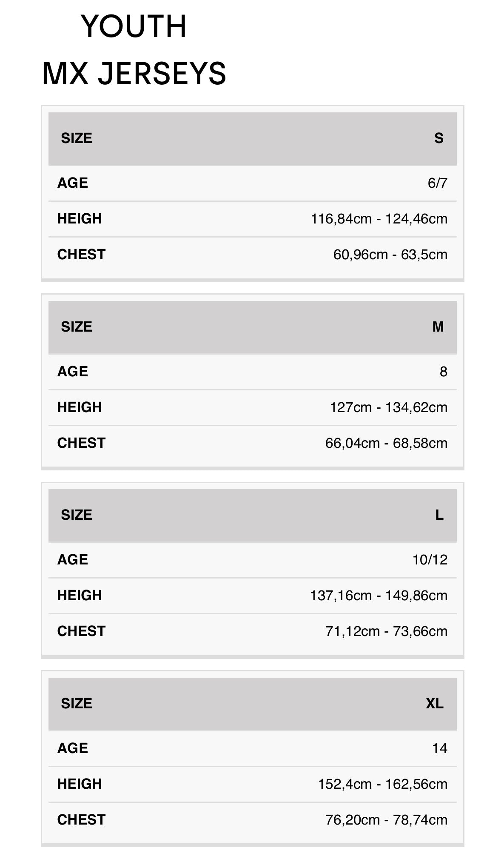Select the S size value in header
Image resolution: width=504 pixels, height=865 pixels.
click(x=439, y=138)
